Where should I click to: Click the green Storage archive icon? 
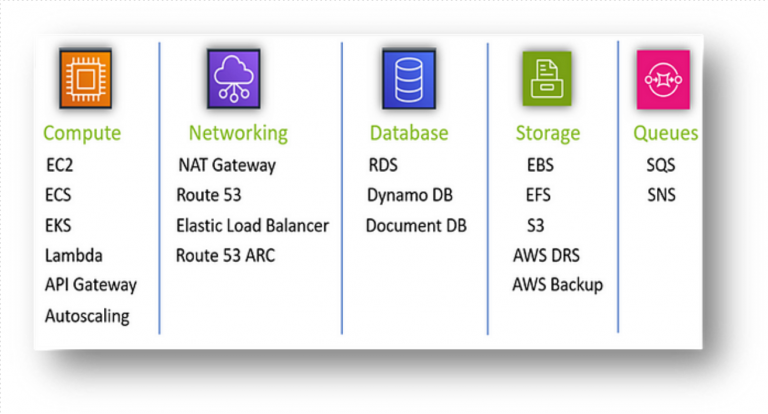tap(547, 78)
